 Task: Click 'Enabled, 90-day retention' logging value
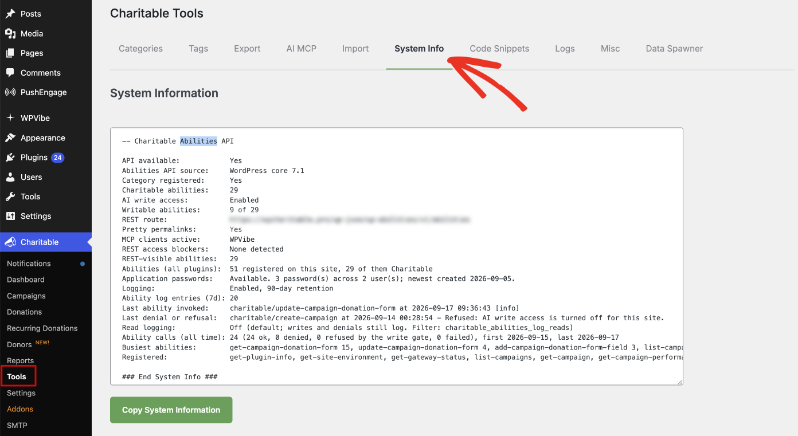(x=281, y=288)
